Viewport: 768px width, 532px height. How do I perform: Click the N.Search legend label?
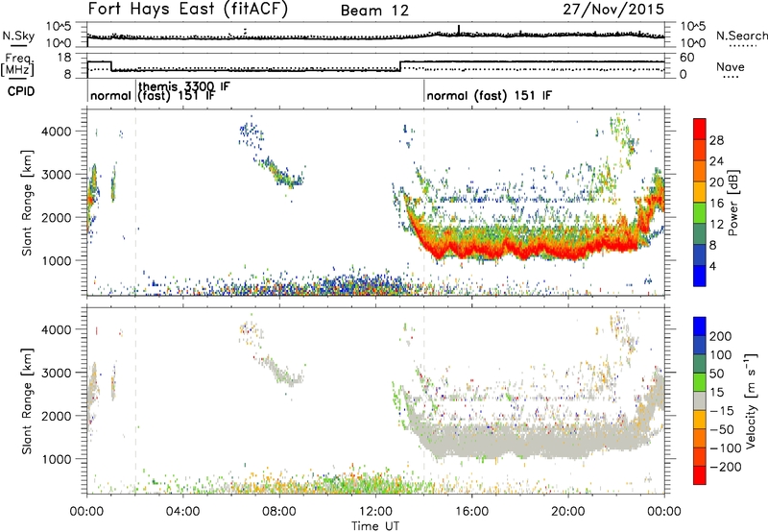point(741,36)
